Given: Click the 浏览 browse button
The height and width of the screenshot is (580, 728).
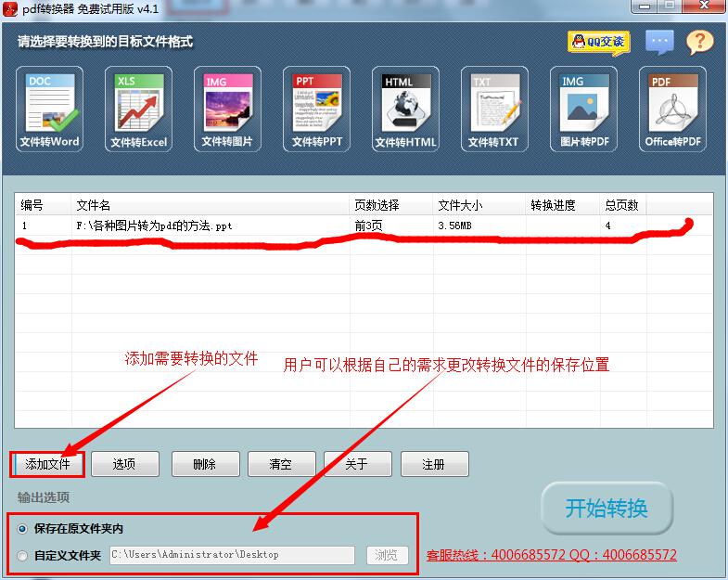Looking at the screenshot, I should pyautogui.click(x=388, y=555).
